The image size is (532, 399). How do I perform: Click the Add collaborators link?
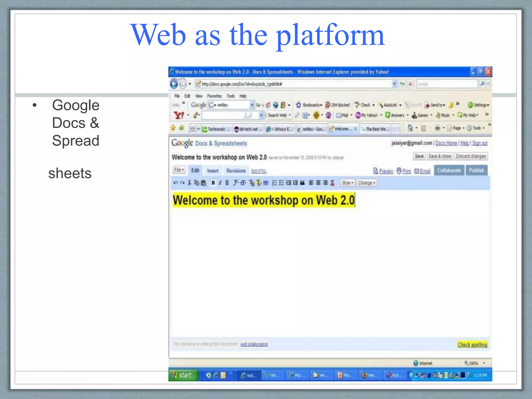point(254,344)
